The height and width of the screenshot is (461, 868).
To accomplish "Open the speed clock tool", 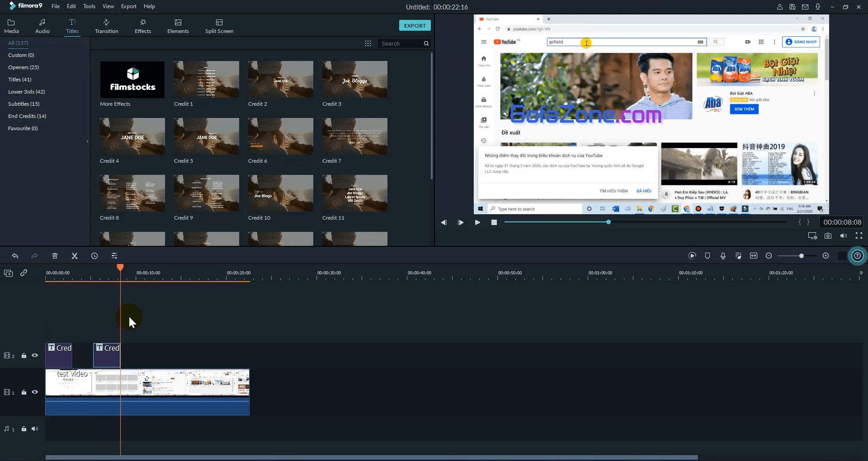I will click(x=94, y=256).
